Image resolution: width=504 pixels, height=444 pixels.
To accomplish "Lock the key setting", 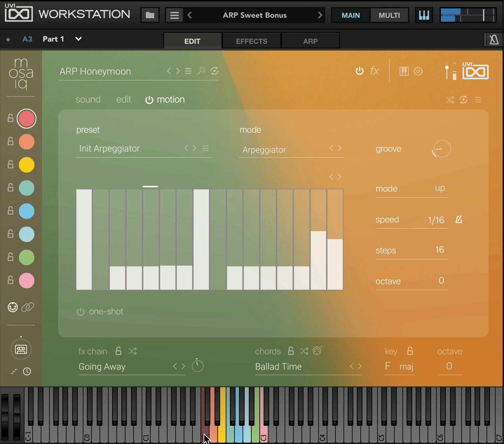I will pos(410,351).
